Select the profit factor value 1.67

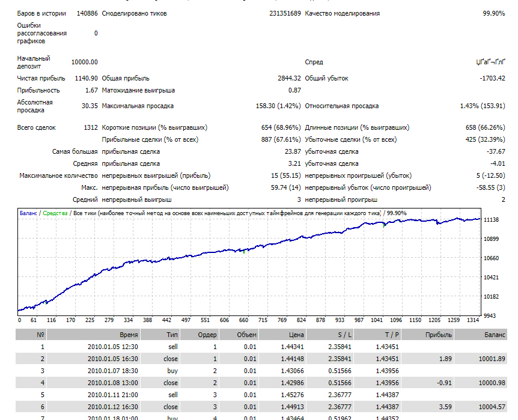click(91, 90)
